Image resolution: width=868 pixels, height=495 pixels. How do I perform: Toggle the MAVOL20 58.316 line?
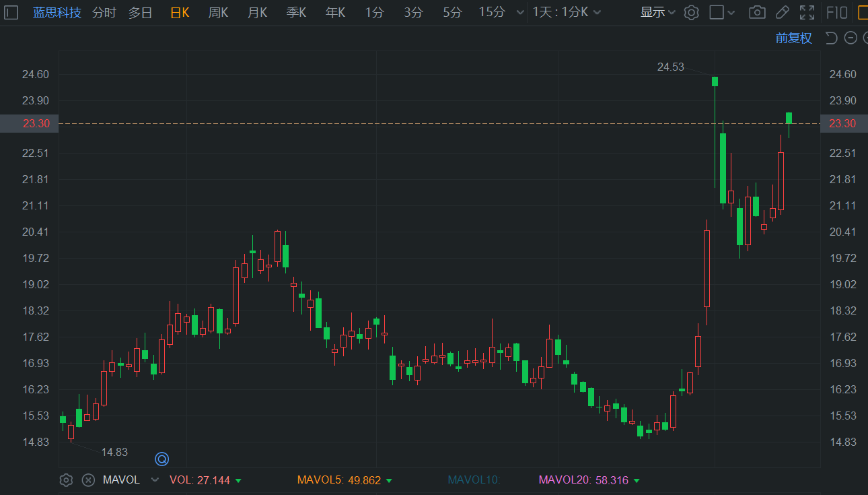tap(589, 480)
